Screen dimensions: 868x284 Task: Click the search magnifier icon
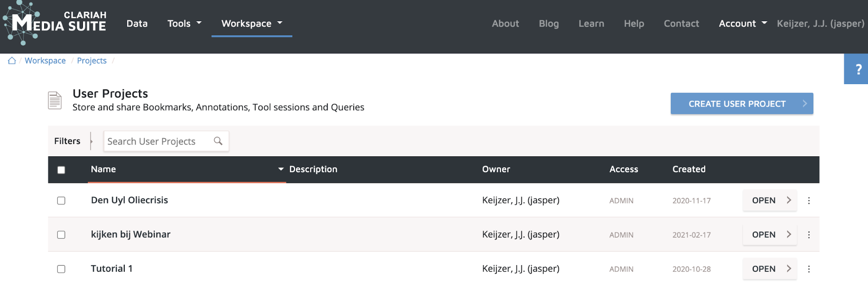tap(218, 141)
